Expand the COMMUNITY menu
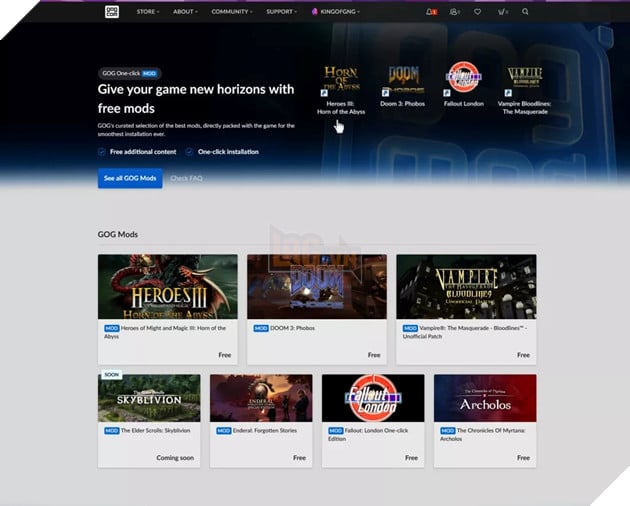 pos(232,12)
